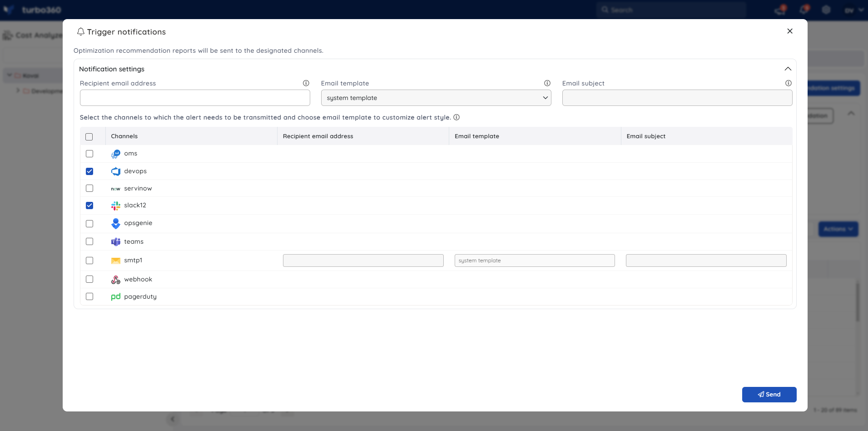Click the top Recipient email address field
868x431 pixels.
195,98
